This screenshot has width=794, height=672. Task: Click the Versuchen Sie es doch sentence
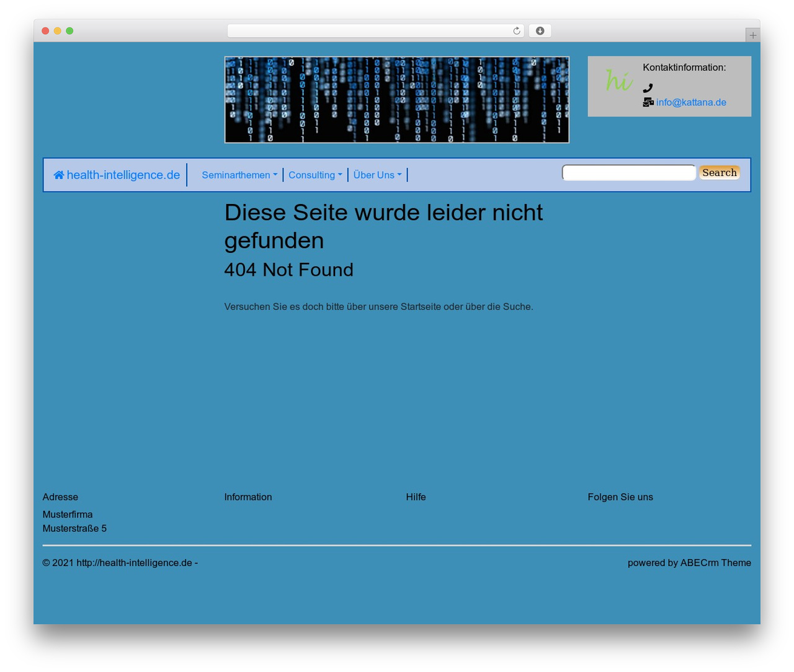pyautogui.click(x=378, y=307)
